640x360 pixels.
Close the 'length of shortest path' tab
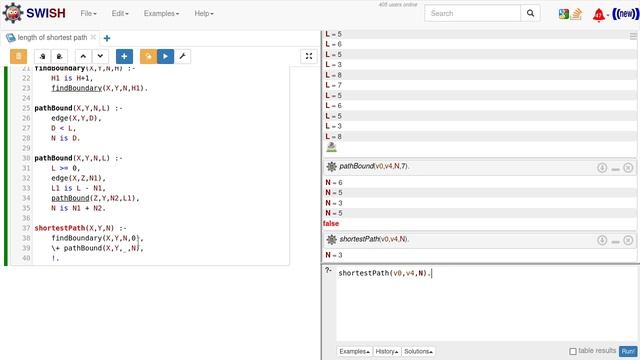tap(93, 37)
